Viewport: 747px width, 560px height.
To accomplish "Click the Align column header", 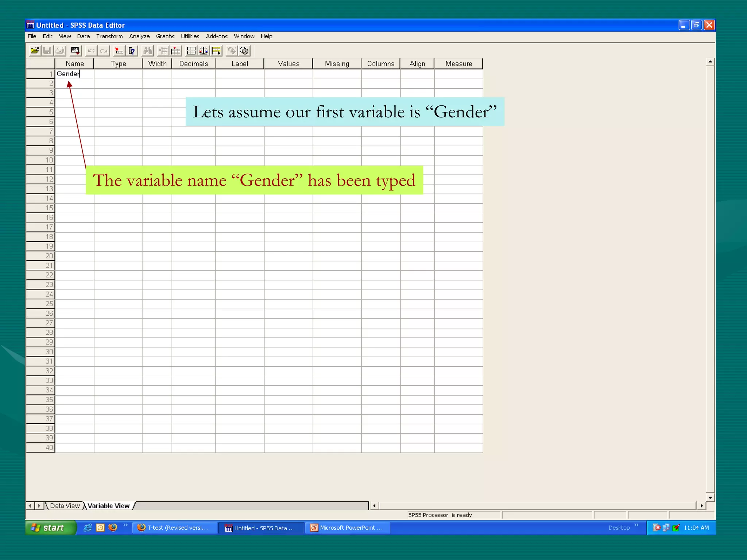I will pyautogui.click(x=417, y=63).
